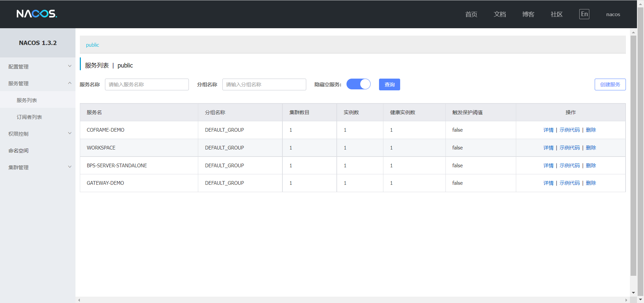This screenshot has width=644, height=303.
Task: Go to 首页 in top navigation
Action: point(471,14)
